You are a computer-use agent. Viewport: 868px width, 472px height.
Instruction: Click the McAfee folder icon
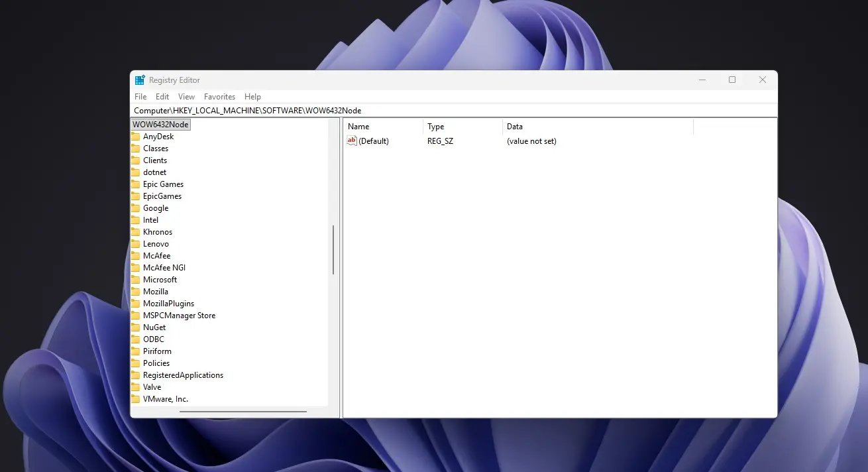tap(135, 256)
